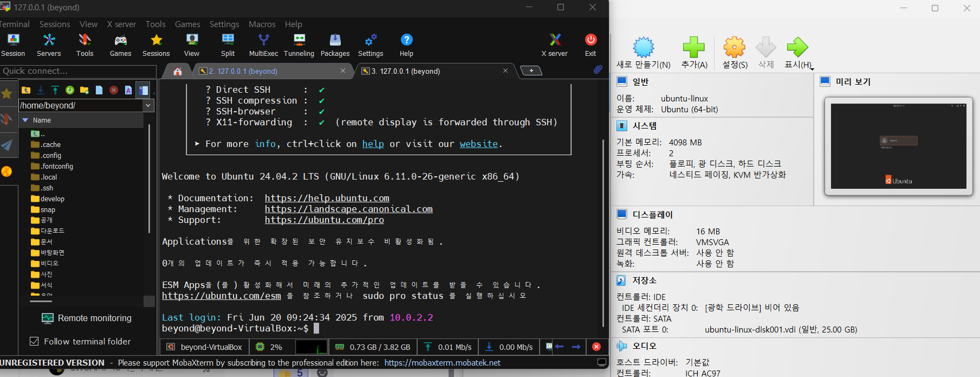
Task: Open Settings (설정) in VirtualBox toolbar
Action: tap(735, 53)
